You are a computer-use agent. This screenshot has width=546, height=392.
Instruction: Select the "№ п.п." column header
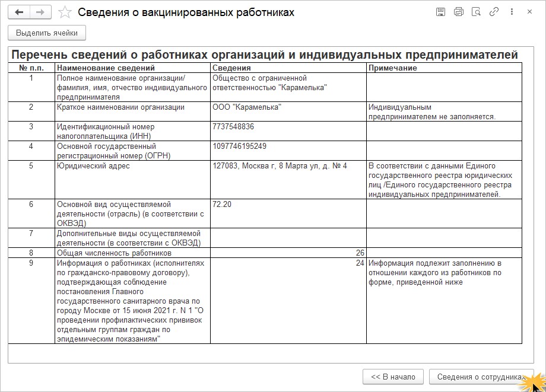[x=31, y=68]
